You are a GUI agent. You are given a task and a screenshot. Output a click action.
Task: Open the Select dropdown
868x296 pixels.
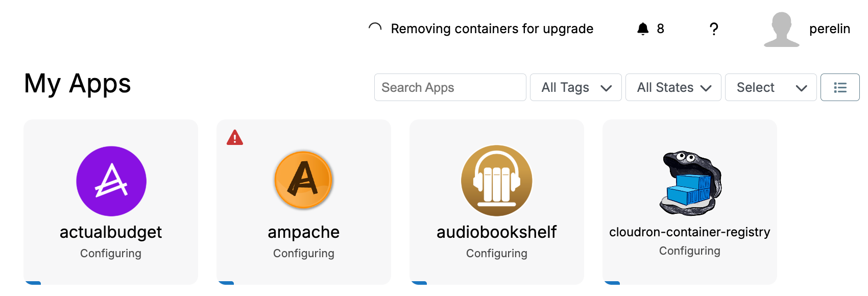(x=770, y=87)
